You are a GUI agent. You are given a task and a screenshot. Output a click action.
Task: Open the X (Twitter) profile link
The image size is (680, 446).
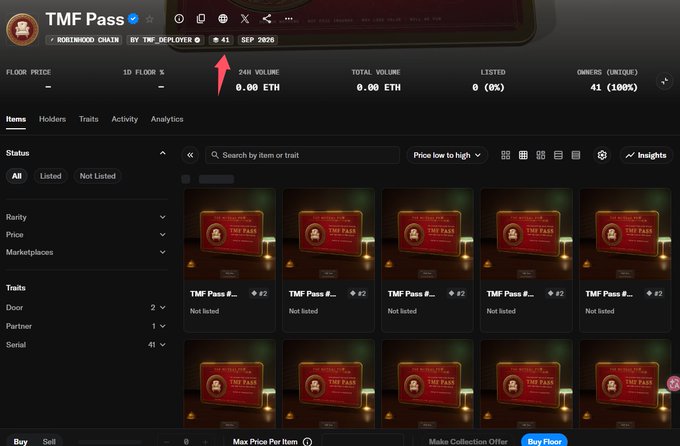pyautogui.click(x=245, y=19)
